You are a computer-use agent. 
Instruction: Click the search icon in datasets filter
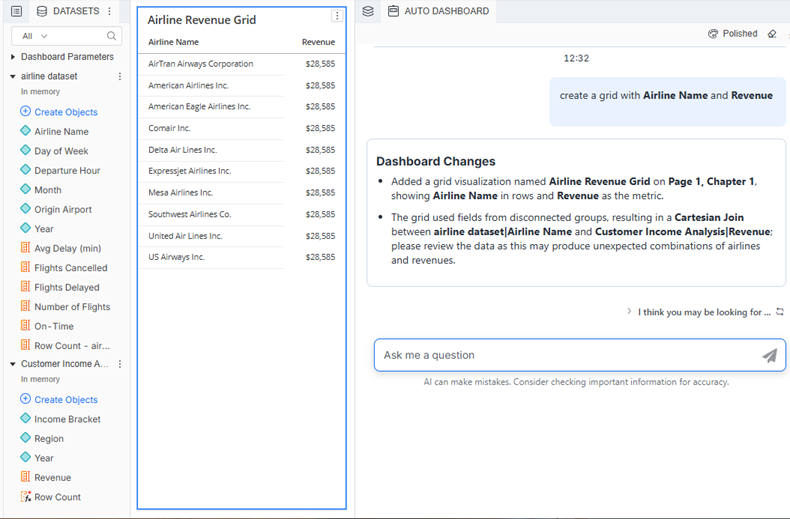pyautogui.click(x=112, y=36)
